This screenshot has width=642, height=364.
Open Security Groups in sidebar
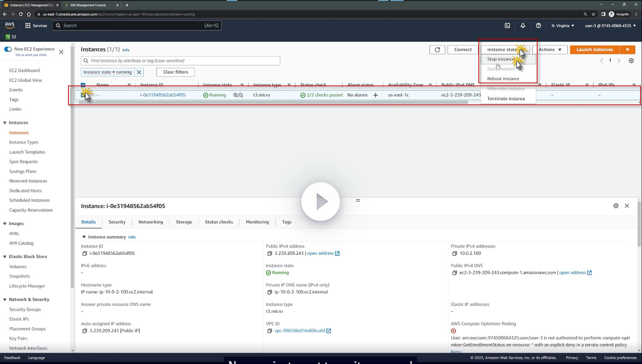pyautogui.click(x=25, y=309)
